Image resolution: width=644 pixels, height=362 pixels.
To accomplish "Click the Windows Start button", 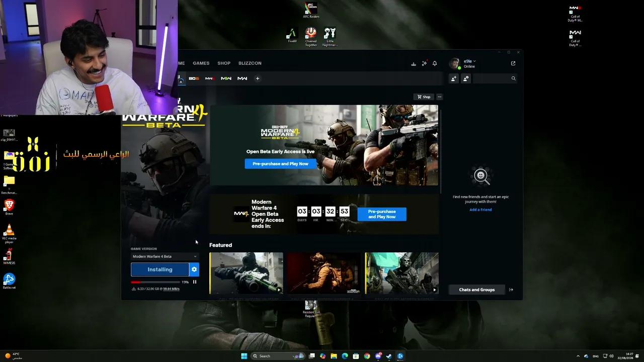I will click(244, 356).
